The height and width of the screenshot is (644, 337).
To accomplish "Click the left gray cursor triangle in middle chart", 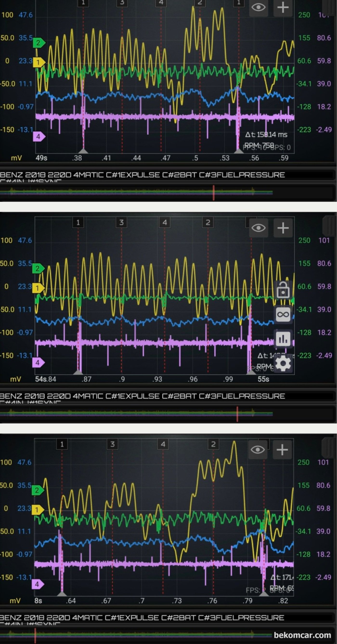I will click(x=78, y=372).
